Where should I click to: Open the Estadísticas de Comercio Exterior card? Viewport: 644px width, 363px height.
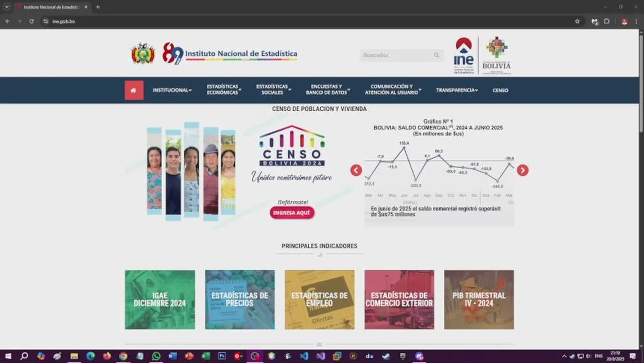coord(399,299)
